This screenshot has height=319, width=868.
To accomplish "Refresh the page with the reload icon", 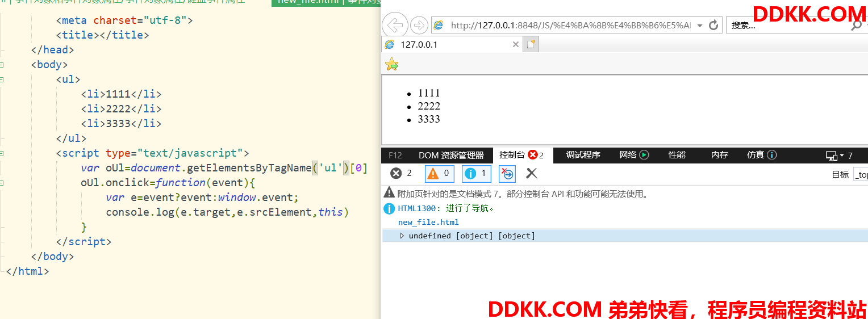I will (714, 25).
